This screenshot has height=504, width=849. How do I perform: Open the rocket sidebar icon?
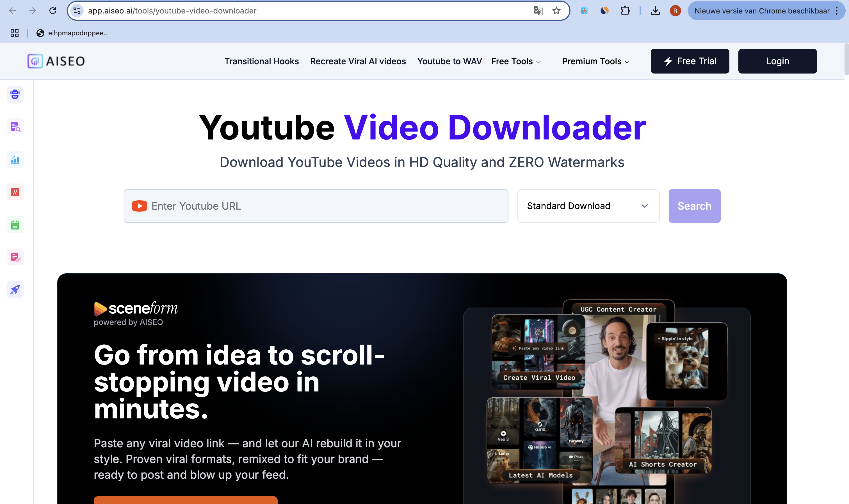point(15,290)
